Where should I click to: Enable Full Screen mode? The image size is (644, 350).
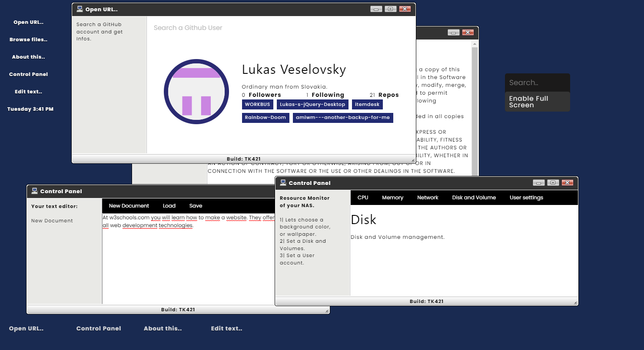pos(537,102)
